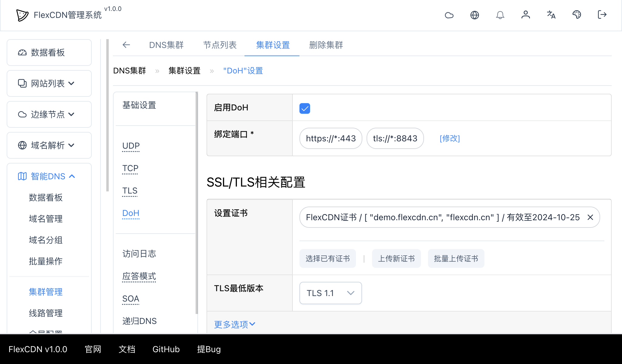Screen dimensions: 622x364
Task: Open the globe network icon
Action: click(x=475, y=15)
